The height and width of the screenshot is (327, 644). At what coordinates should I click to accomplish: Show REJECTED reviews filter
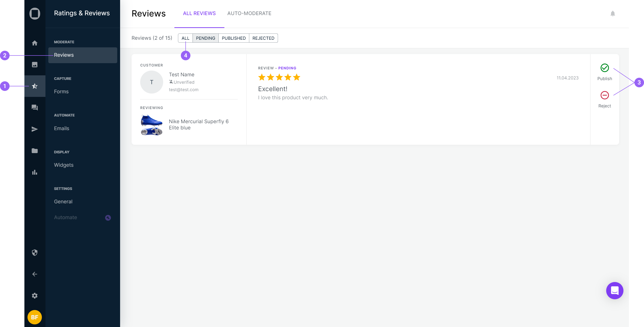[x=263, y=38]
